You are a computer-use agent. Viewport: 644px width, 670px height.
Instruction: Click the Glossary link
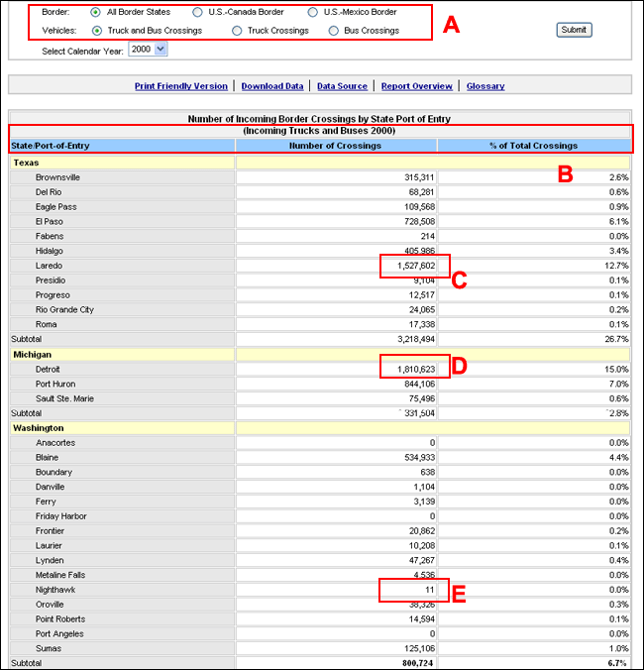coord(485,86)
